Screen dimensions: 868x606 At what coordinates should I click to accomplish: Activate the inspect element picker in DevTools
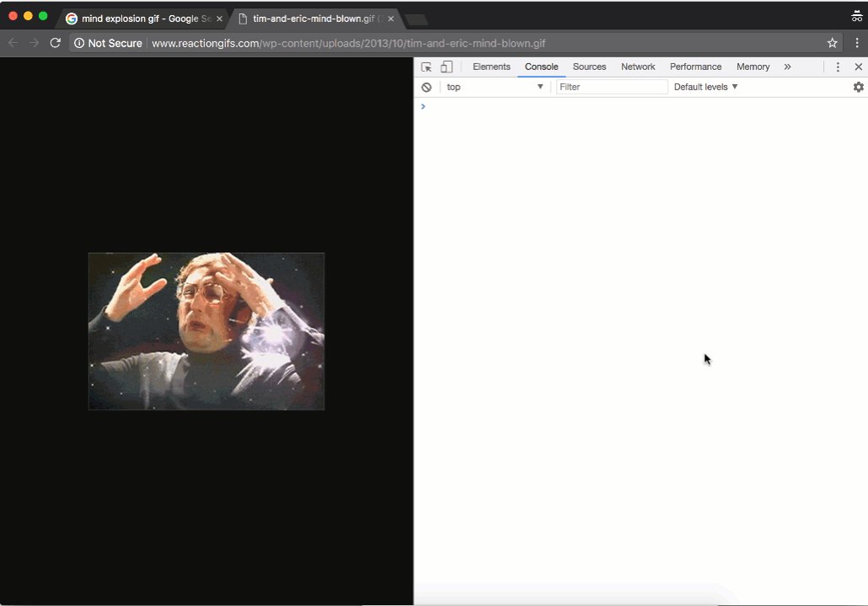tap(426, 67)
